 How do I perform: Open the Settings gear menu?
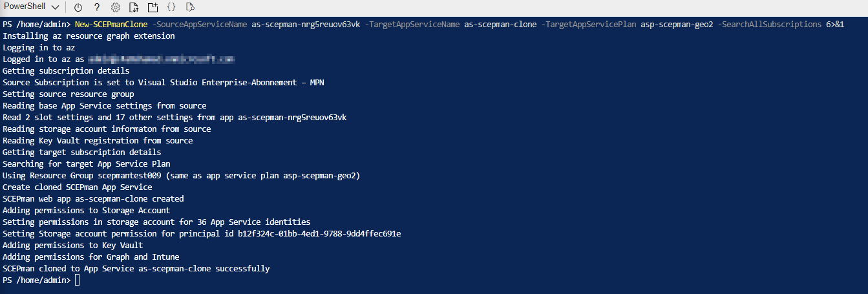[x=116, y=7]
